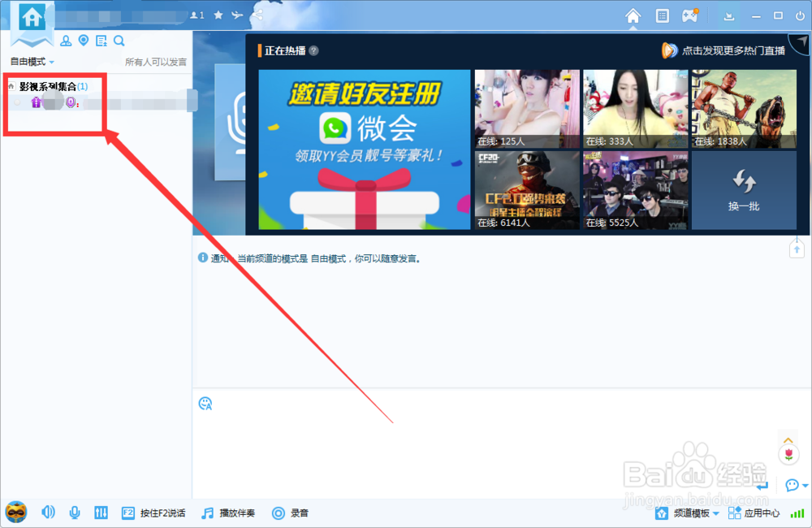Send the message with the enter arrow
This screenshot has height=528, width=812.
pyautogui.click(x=762, y=486)
